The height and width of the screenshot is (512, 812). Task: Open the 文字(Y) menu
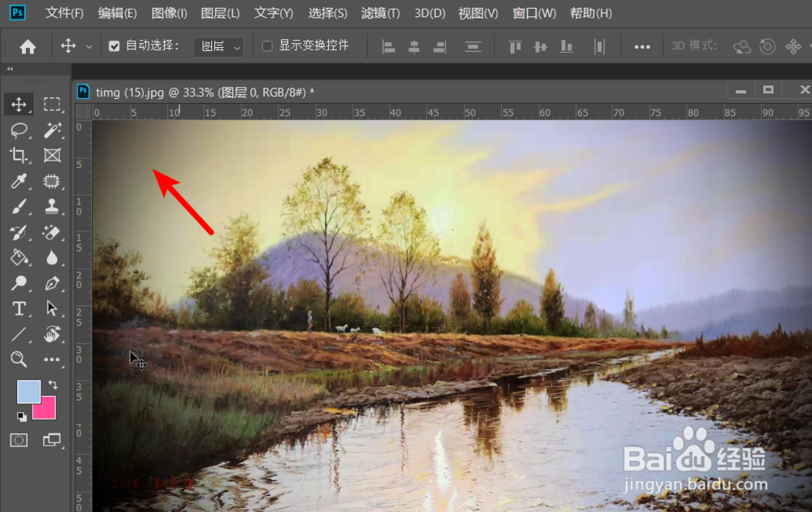click(x=274, y=13)
